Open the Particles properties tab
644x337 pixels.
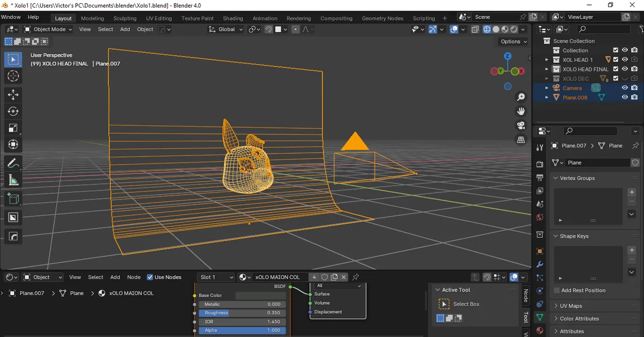point(540,278)
